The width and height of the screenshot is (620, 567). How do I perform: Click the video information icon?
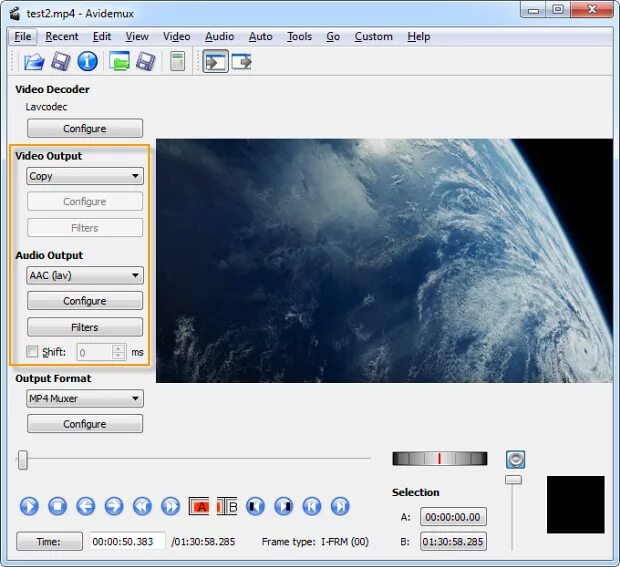coord(88,62)
